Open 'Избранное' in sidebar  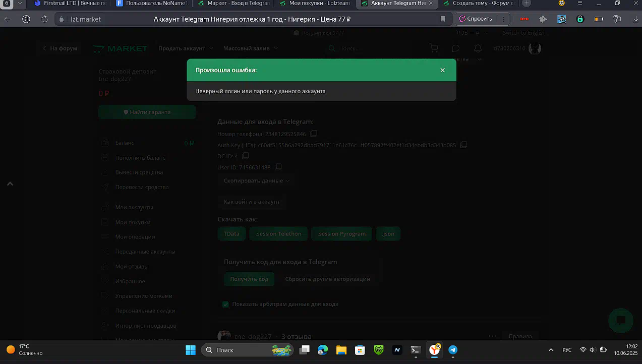(x=130, y=281)
